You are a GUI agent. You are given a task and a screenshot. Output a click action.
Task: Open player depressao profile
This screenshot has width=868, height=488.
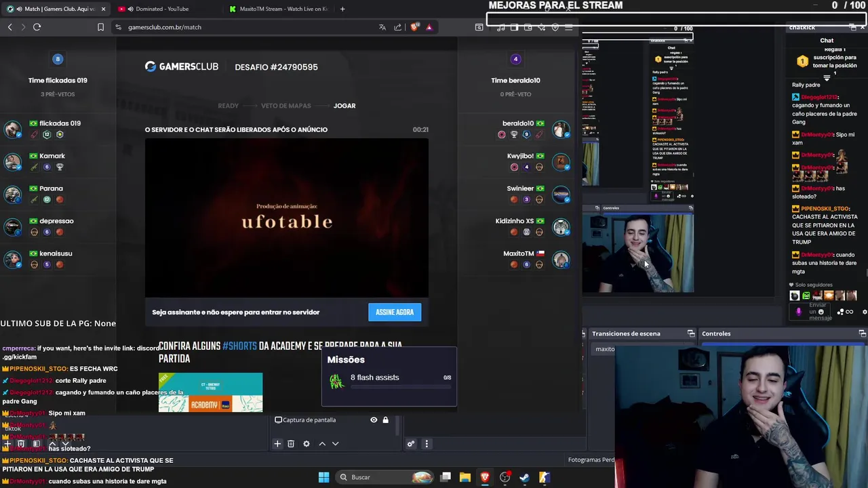click(56, 221)
